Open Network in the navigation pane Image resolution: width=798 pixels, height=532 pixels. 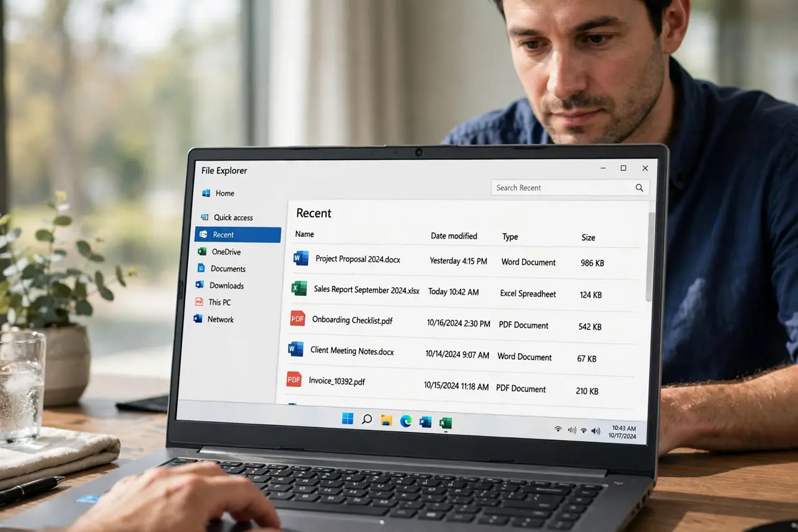[x=214, y=319]
